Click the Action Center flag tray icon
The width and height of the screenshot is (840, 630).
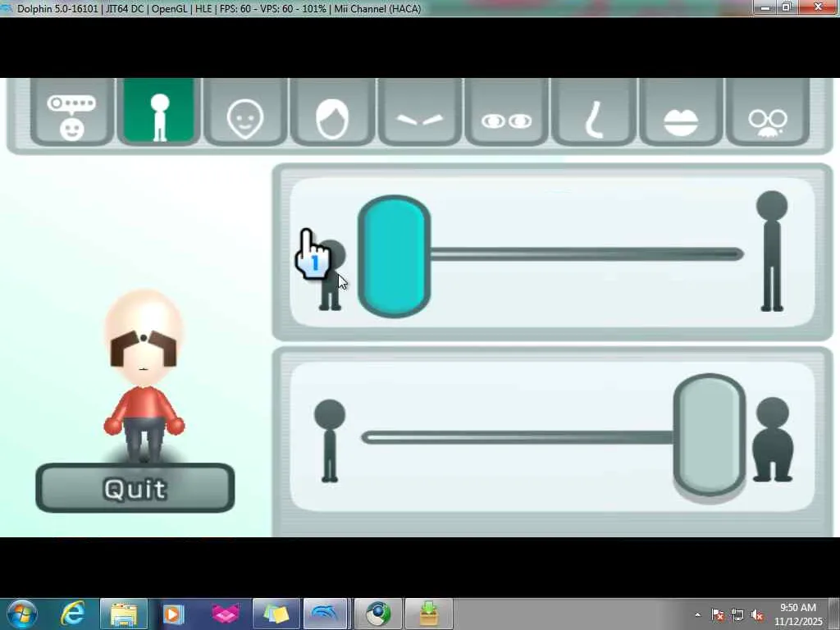[x=718, y=614]
